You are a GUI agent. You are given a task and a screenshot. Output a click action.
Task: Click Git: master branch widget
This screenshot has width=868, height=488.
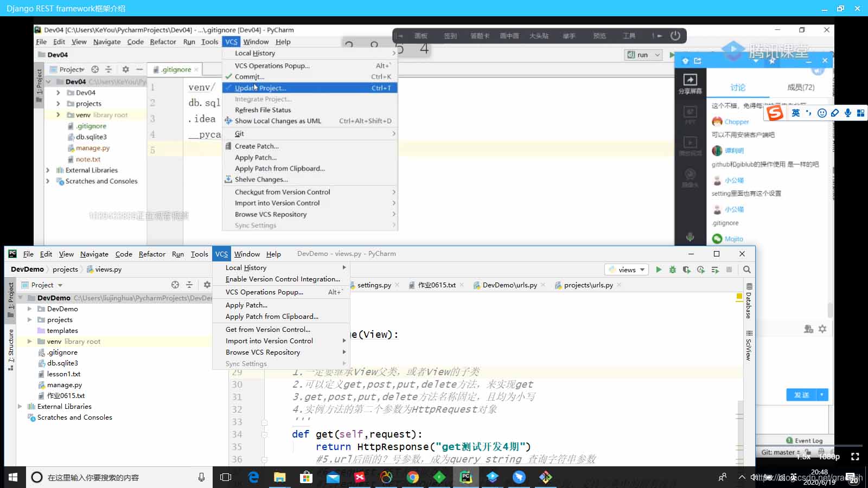(780, 452)
